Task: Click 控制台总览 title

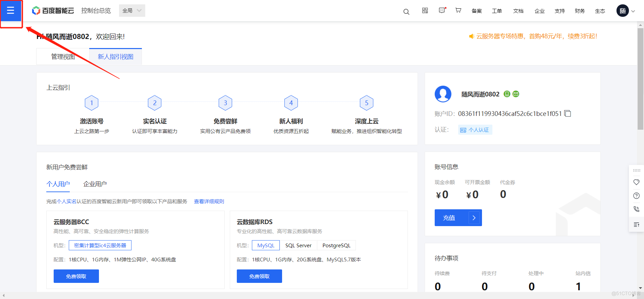Action: [x=96, y=11]
